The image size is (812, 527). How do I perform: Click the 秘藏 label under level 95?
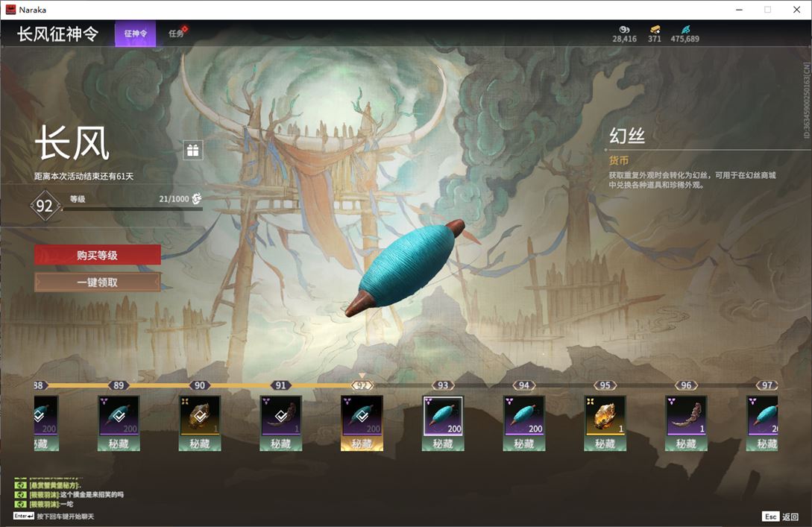605,444
